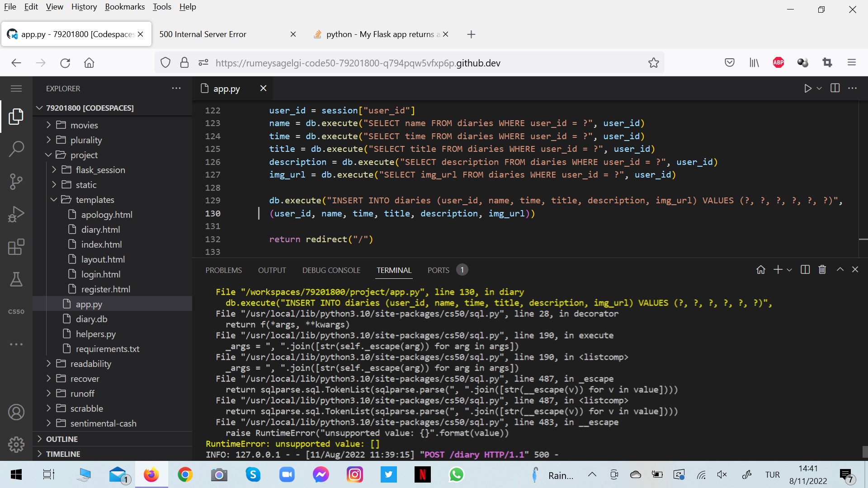
Task: Switch to the PROBLEMS panel tab
Action: click(223, 270)
